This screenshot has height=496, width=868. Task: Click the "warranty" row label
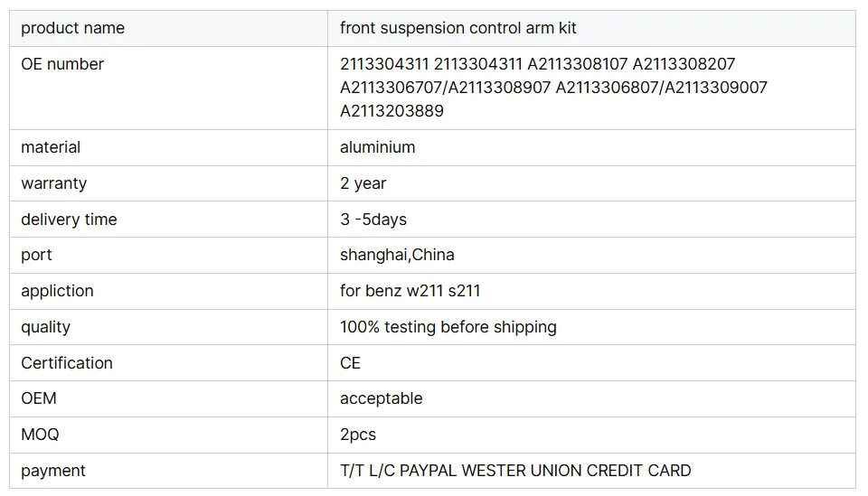(54, 183)
